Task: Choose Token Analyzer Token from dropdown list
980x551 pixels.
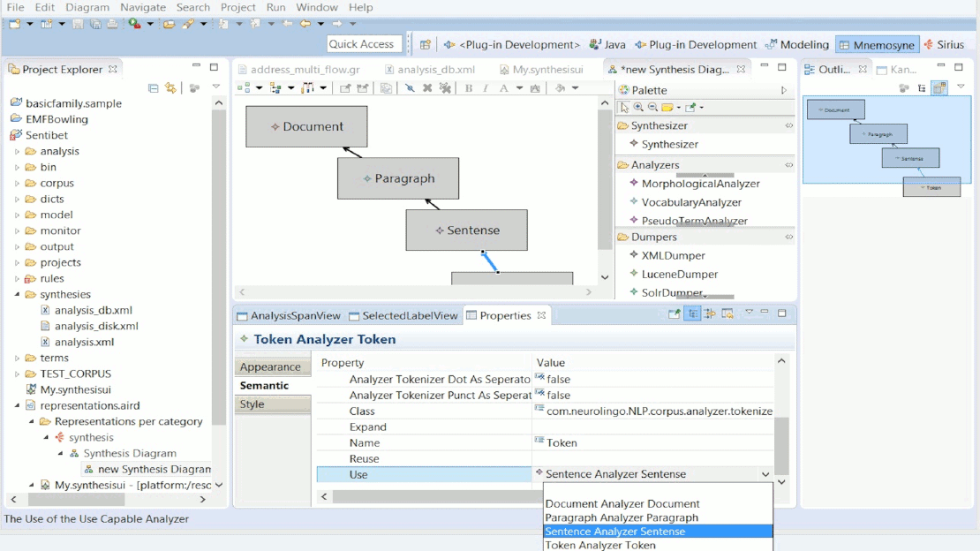Action: [658, 545]
